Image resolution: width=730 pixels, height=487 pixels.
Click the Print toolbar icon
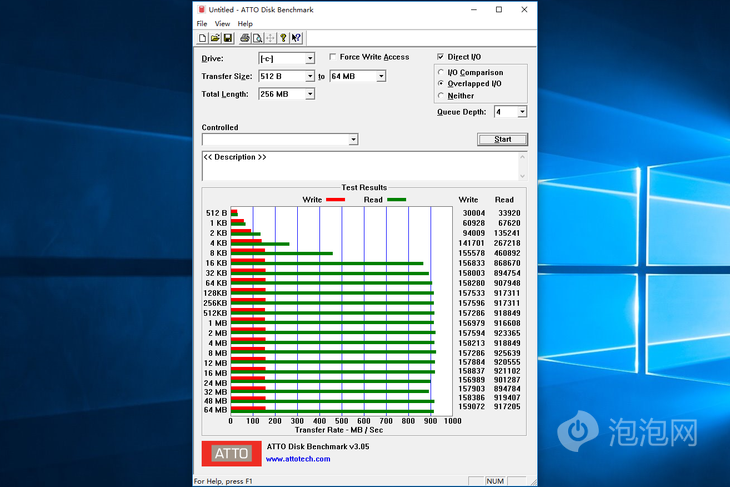244,38
